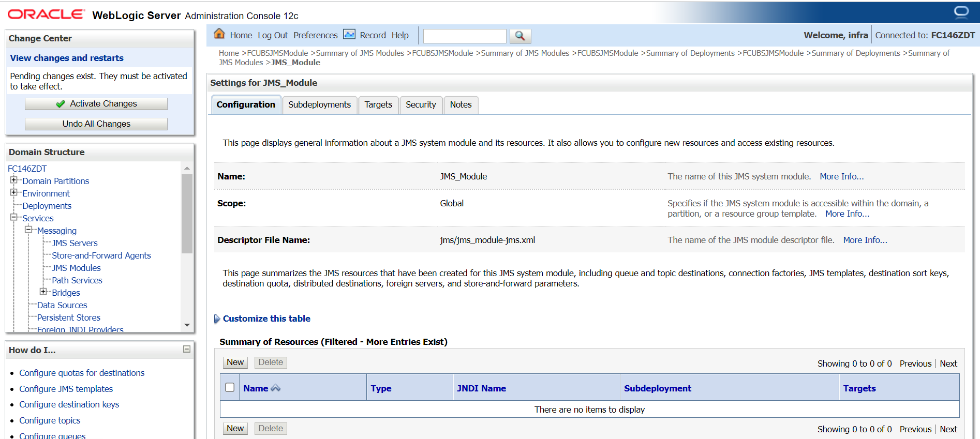This screenshot has height=439, width=980.
Task: Click Domain Structure scroll up arrow
Action: pyautogui.click(x=187, y=168)
